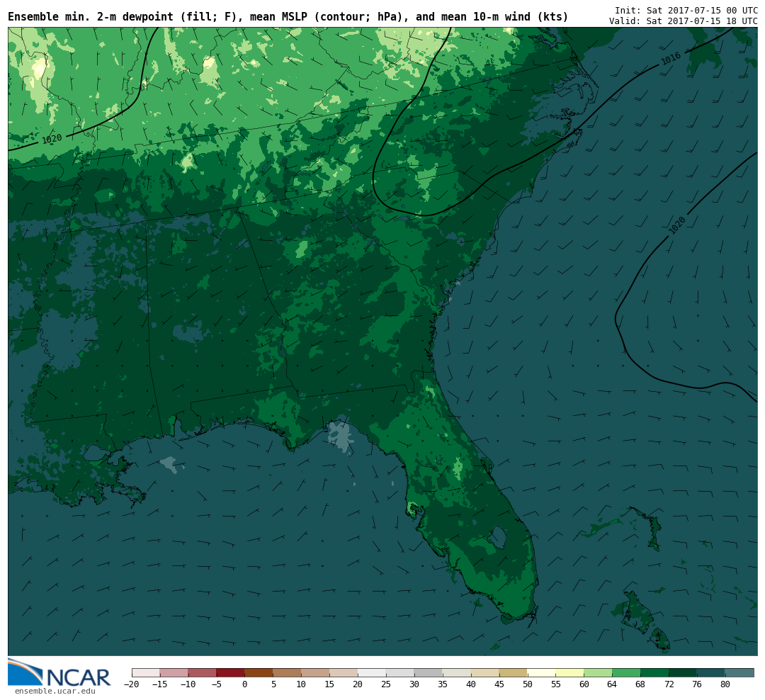765x700 pixels.
Task: Pick the pale yellow swatch between 50 and 55
Action: click(542, 672)
